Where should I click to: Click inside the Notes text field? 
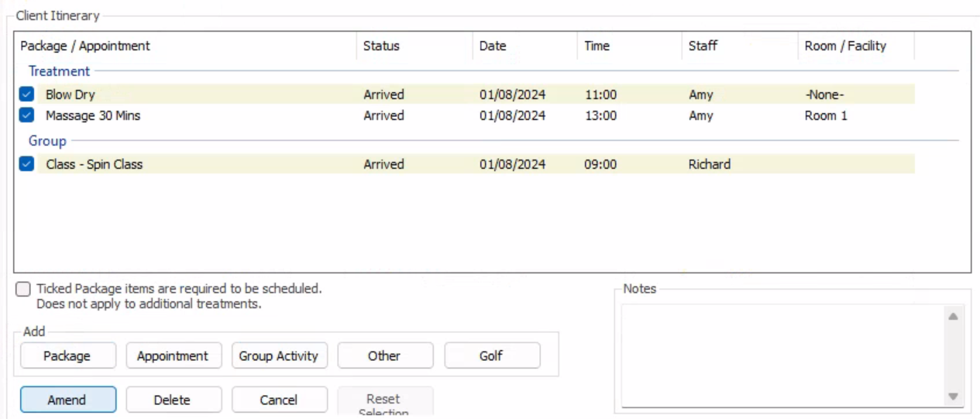[781, 355]
